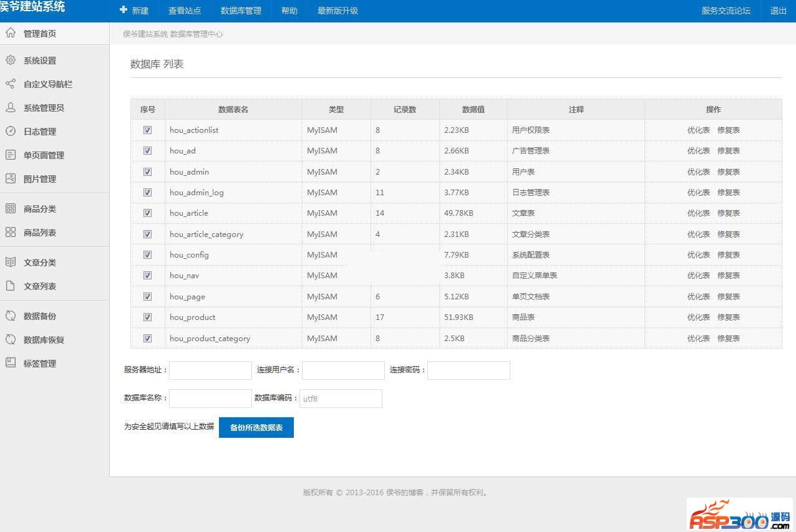The image size is (796, 532).
Task: Deselect the hou_product_category checkbox
Action: pyautogui.click(x=148, y=339)
